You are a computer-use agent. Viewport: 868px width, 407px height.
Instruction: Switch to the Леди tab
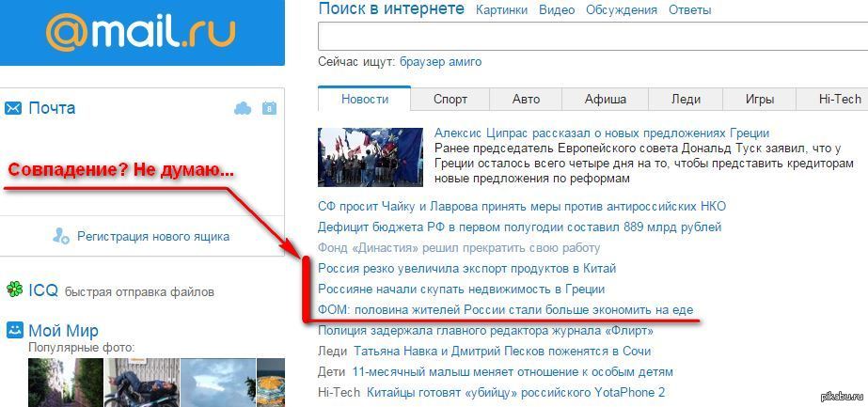tap(686, 100)
